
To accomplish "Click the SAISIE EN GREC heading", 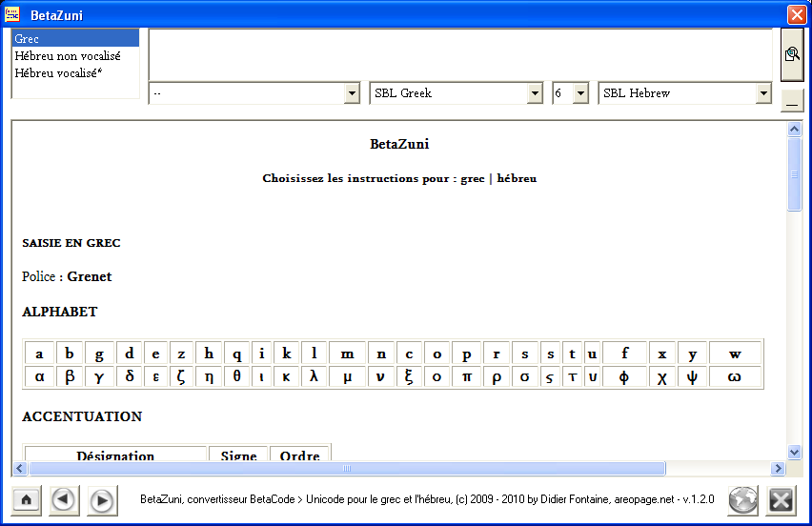I will pos(71,243).
